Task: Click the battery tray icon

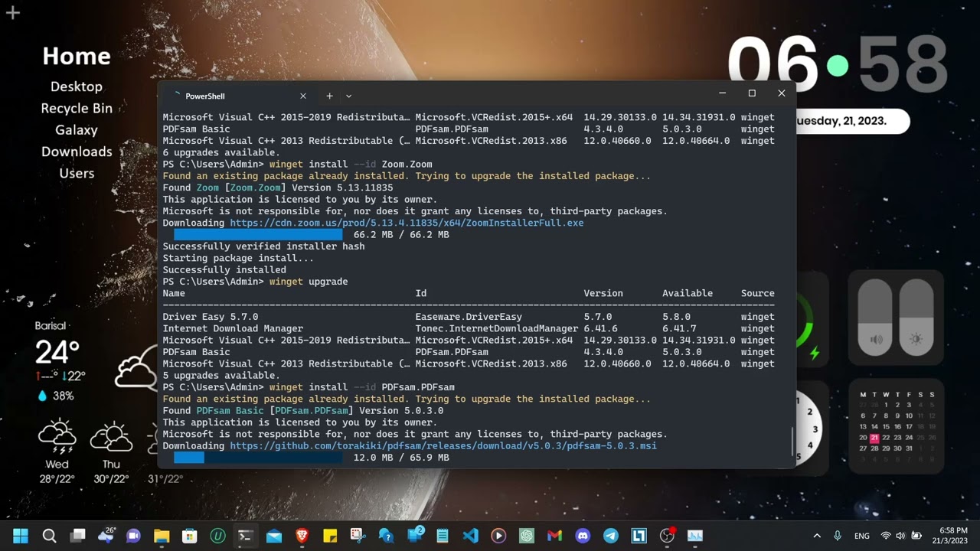Action: click(916, 536)
